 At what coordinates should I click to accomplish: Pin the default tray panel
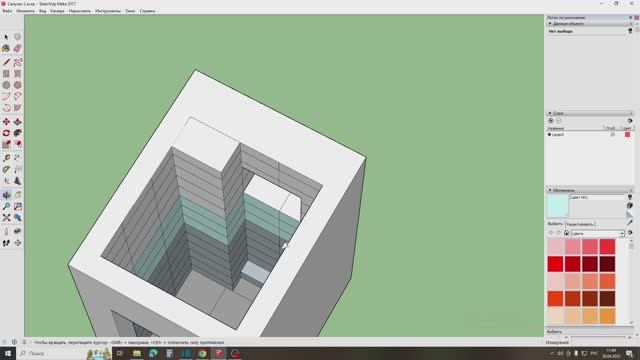[x=630, y=18]
